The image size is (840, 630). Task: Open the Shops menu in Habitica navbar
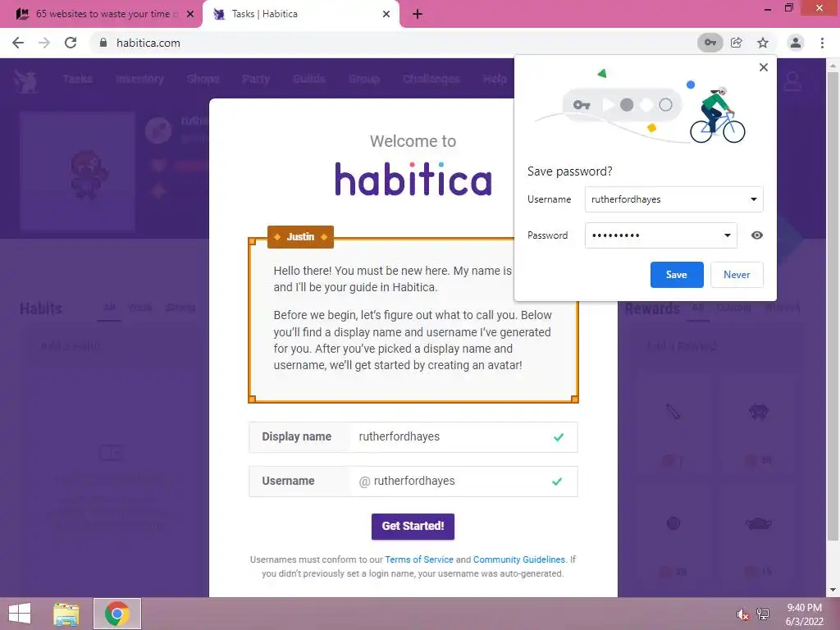pos(203,80)
